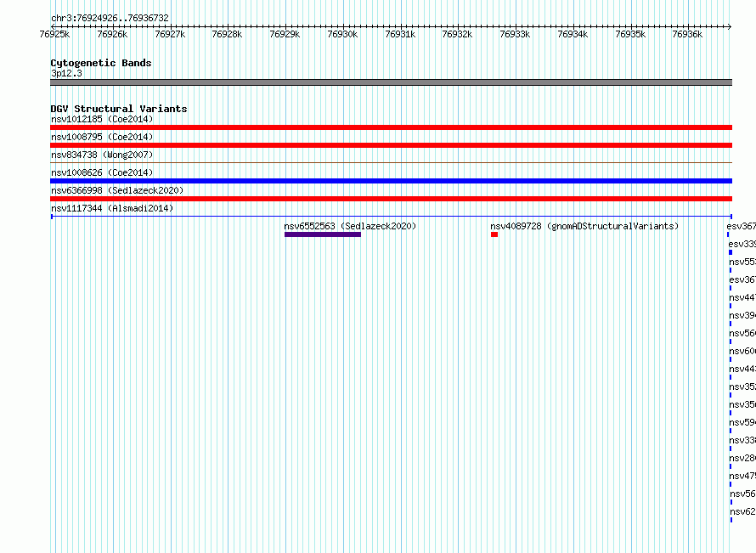756x553 pixels.
Task: Open the nsv6366998 (Sedlazeck2020) label
Action: (x=117, y=190)
